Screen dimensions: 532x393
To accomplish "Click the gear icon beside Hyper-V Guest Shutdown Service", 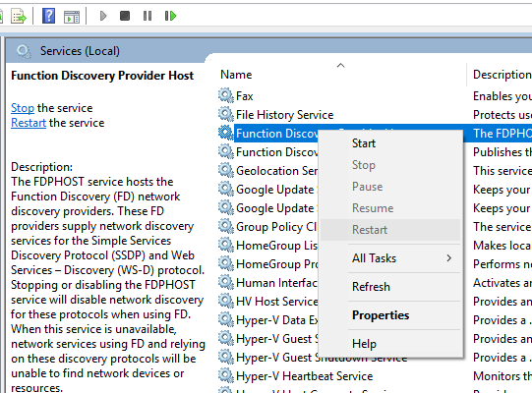I will (225, 357).
